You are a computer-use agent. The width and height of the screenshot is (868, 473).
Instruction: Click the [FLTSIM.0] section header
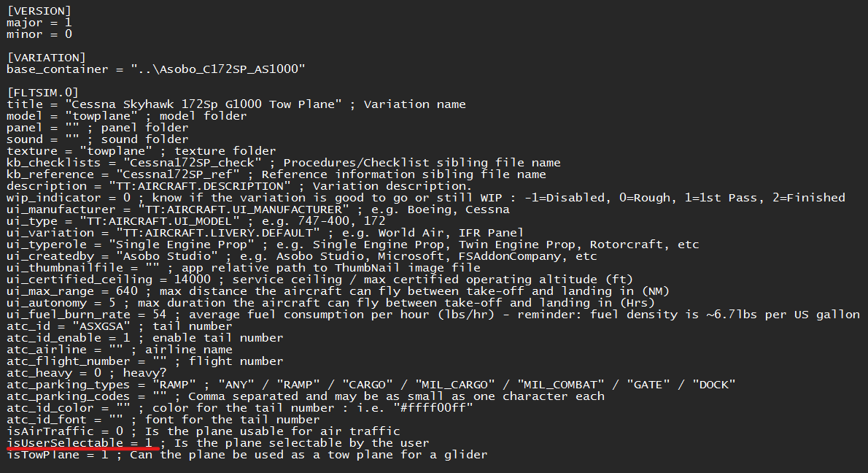tap(42, 93)
